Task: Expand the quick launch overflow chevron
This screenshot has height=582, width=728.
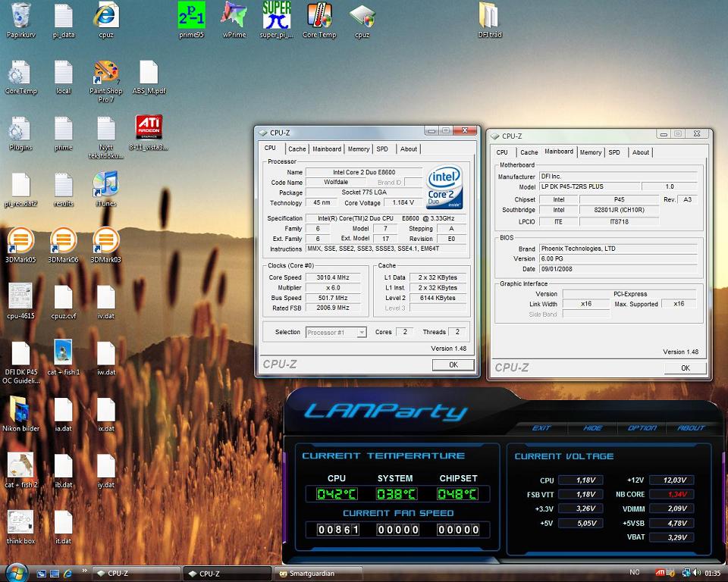Action: [84, 571]
